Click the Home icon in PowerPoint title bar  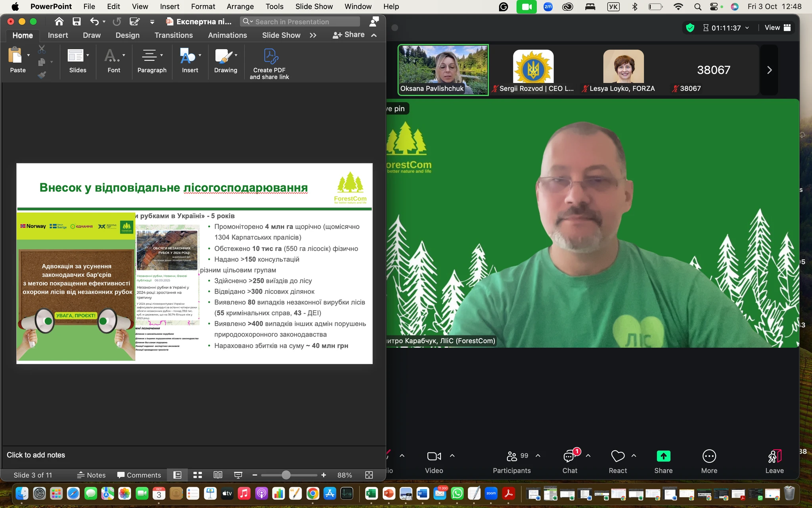[59, 21]
